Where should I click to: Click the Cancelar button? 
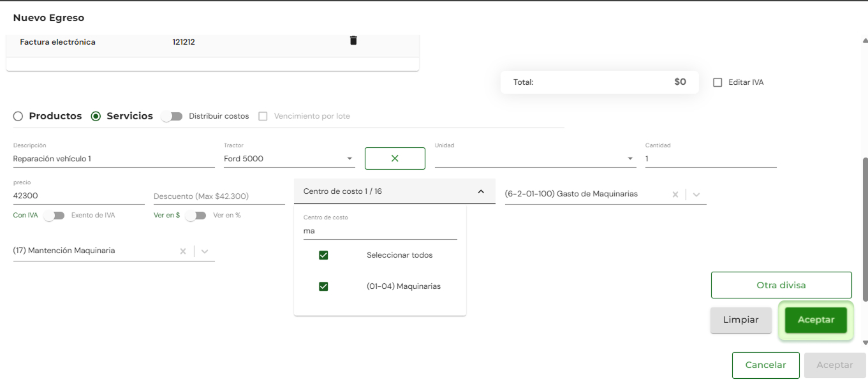(x=765, y=365)
